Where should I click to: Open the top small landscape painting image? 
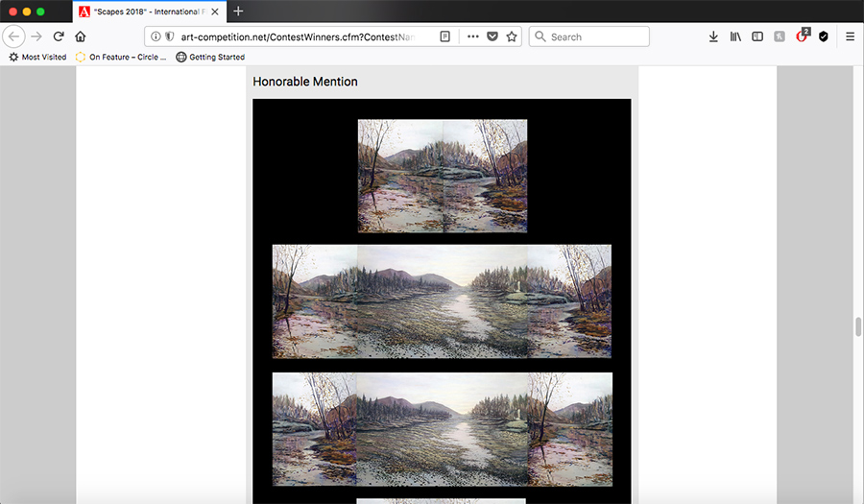coord(443,177)
